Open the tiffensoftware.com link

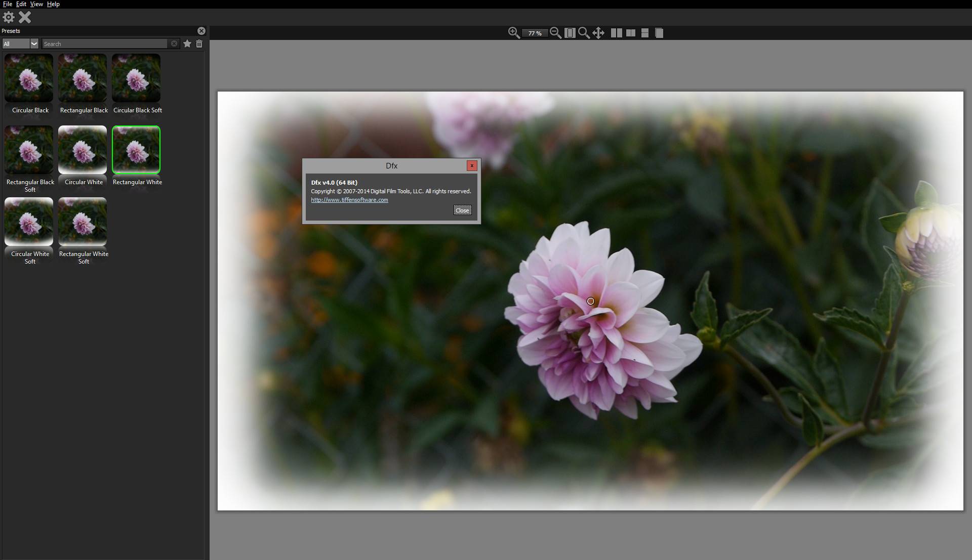click(349, 200)
